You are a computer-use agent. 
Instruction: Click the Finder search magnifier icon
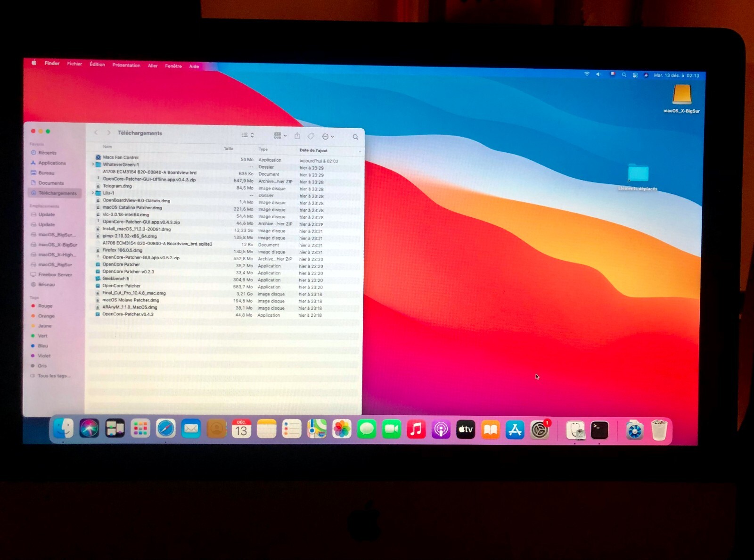pos(355,137)
